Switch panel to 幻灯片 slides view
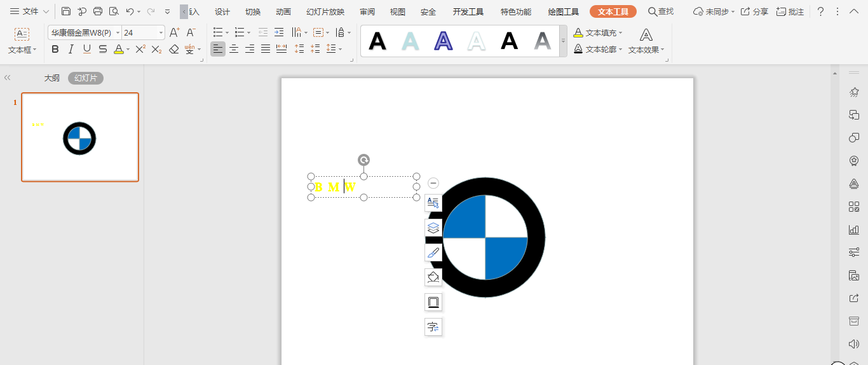The height and width of the screenshot is (365, 868). coord(86,78)
